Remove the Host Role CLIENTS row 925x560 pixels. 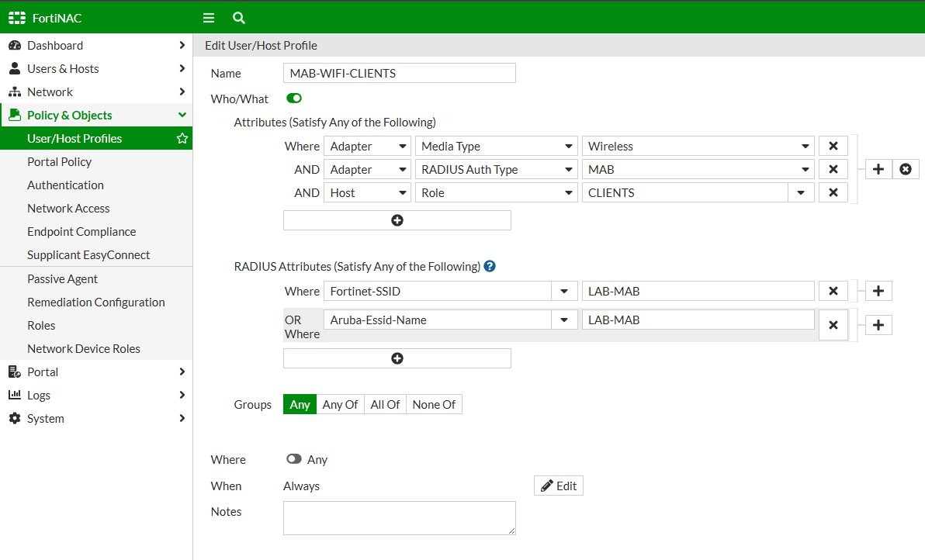coord(833,193)
